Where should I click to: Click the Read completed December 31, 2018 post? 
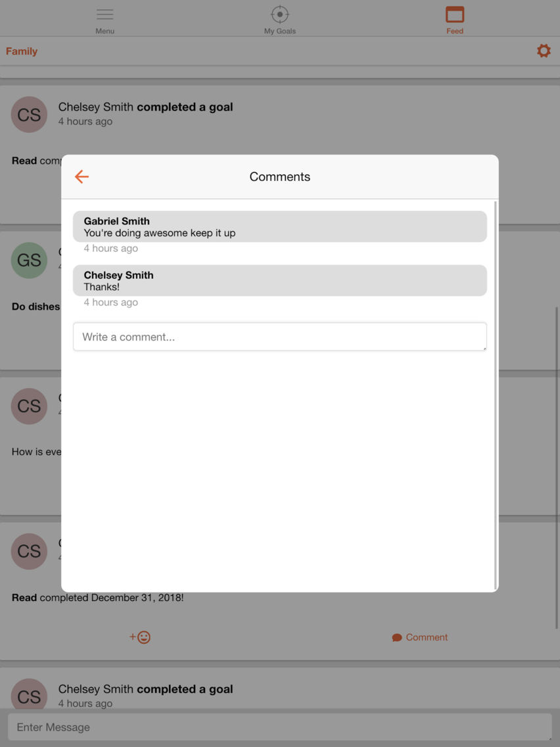pyautogui.click(x=98, y=598)
